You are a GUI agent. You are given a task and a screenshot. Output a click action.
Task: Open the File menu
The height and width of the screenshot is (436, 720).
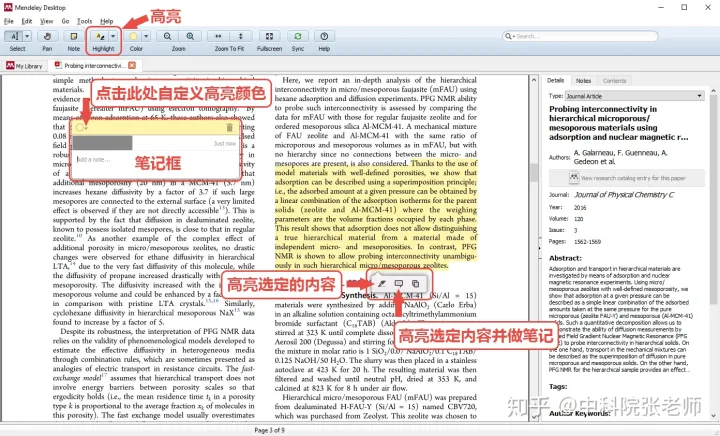[9, 21]
